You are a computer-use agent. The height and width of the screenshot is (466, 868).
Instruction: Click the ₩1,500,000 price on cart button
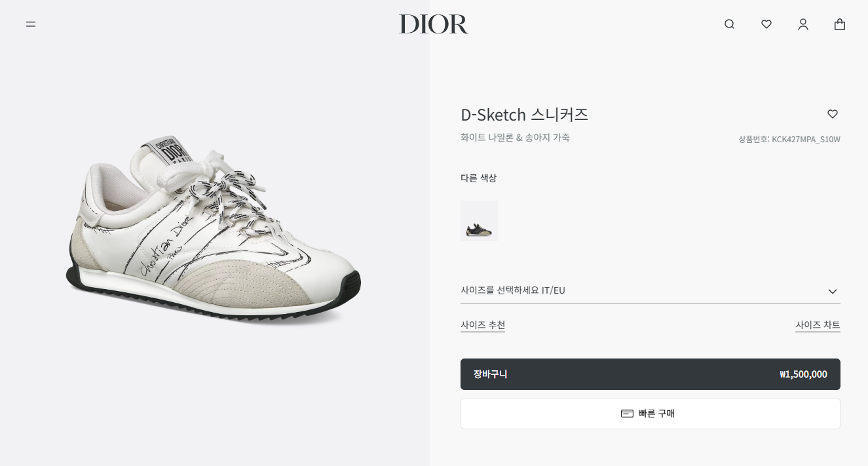tap(803, 374)
